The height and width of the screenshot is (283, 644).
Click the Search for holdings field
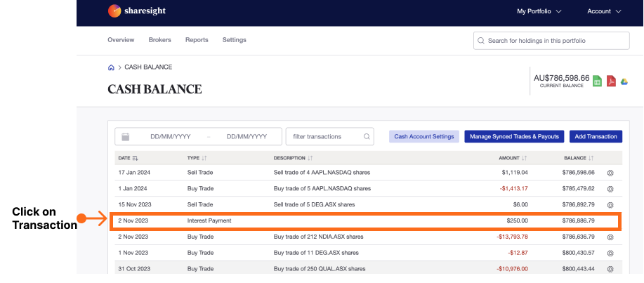click(x=551, y=41)
